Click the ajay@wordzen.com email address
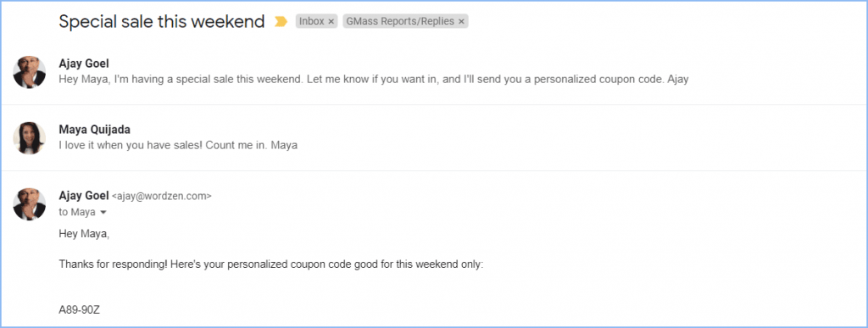The width and height of the screenshot is (868, 328). pos(162,196)
